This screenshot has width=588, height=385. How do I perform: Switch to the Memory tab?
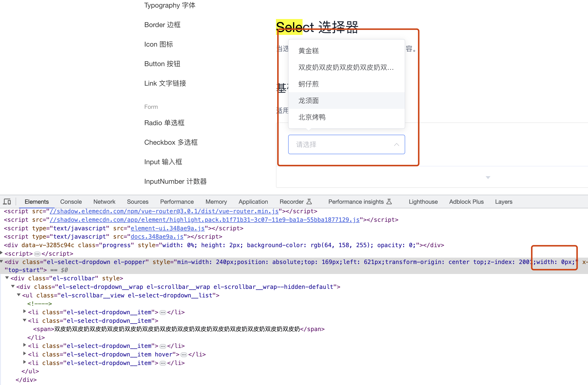coord(216,202)
